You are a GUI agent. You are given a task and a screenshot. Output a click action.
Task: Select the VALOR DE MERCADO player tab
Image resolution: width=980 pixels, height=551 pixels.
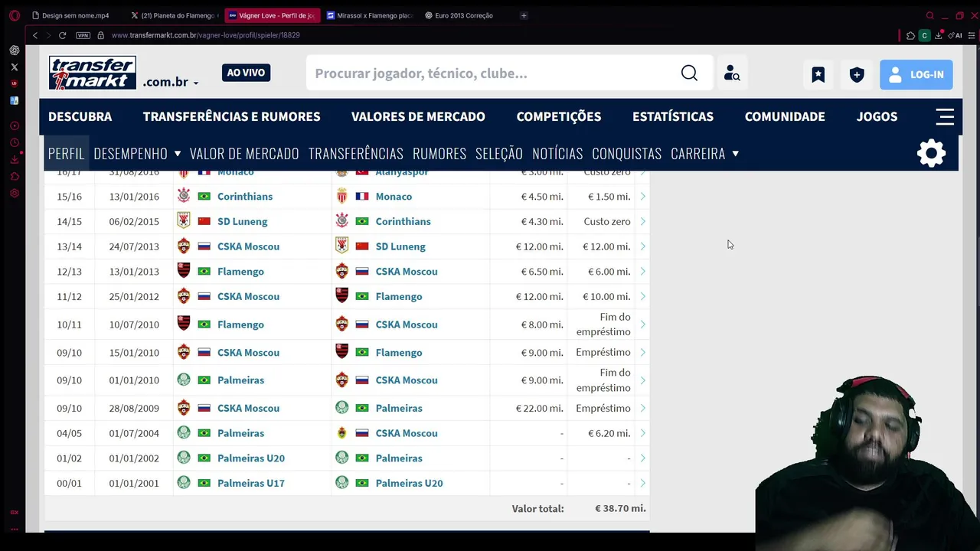[244, 153]
